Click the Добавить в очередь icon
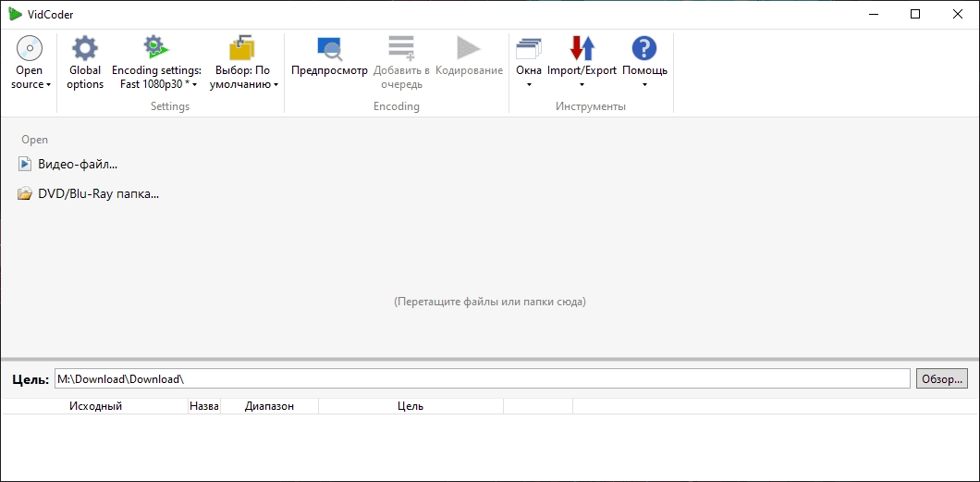This screenshot has width=980, height=482. tap(401, 48)
